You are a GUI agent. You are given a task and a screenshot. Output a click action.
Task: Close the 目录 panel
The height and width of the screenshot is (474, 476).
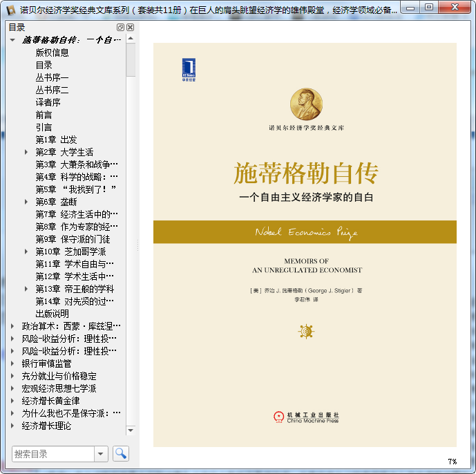point(131,28)
